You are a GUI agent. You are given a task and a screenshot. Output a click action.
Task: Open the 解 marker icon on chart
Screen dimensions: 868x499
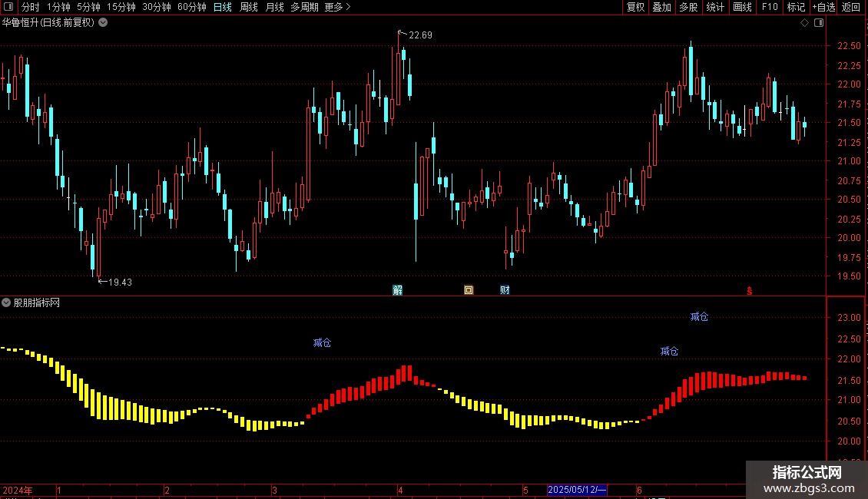(397, 290)
